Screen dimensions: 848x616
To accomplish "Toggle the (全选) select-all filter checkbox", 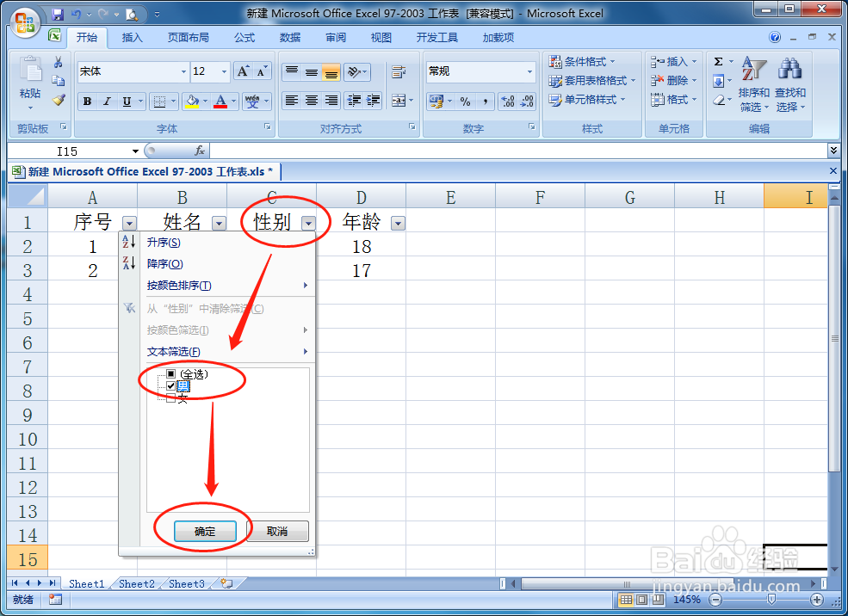I will pos(171,373).
